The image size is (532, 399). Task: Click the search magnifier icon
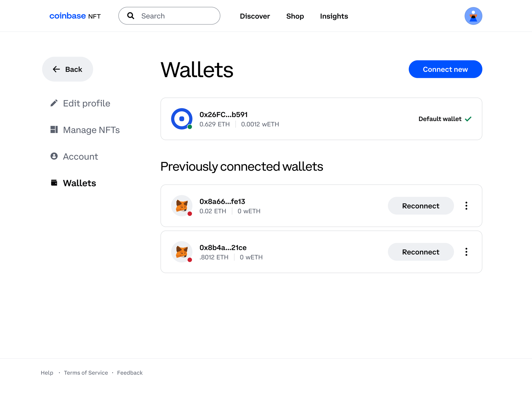click(x=131, y=16)
